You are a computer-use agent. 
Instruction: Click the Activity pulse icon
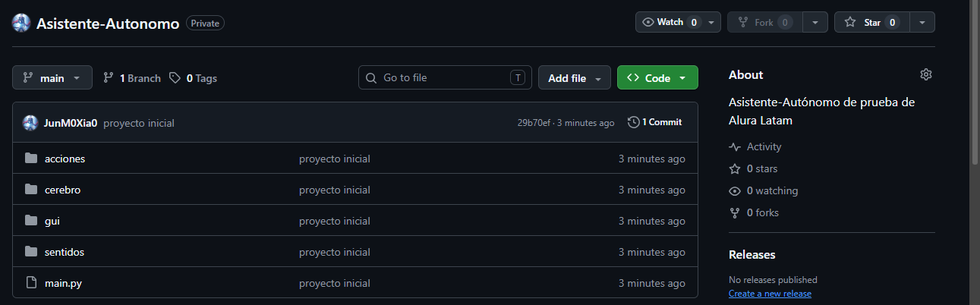[x=734, y=146]
